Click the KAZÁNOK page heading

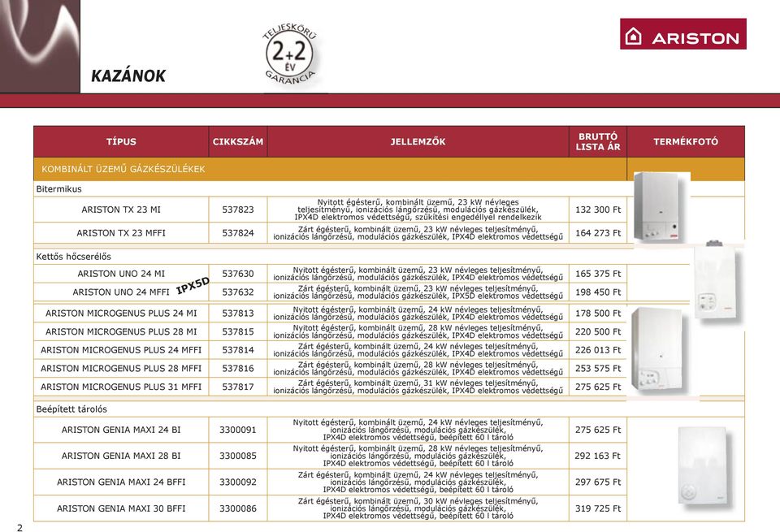128,76
